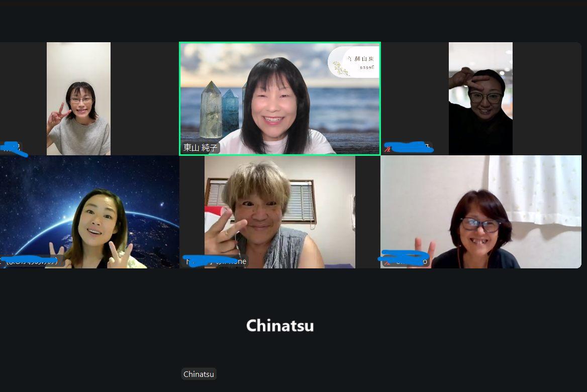Select the video tile of participant wearing black glasses
Screen dimensions: 587x392
point(480,99)
